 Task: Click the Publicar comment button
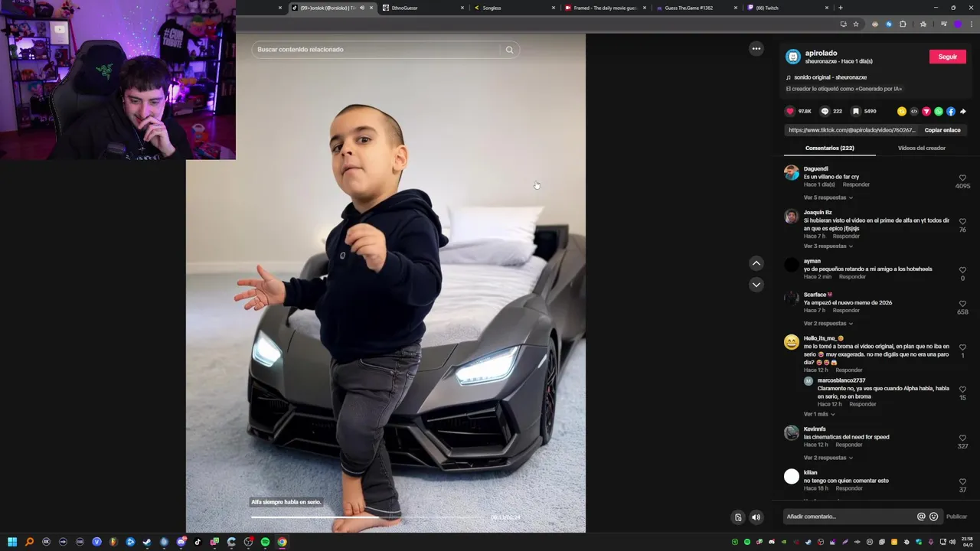coord(956,517)
